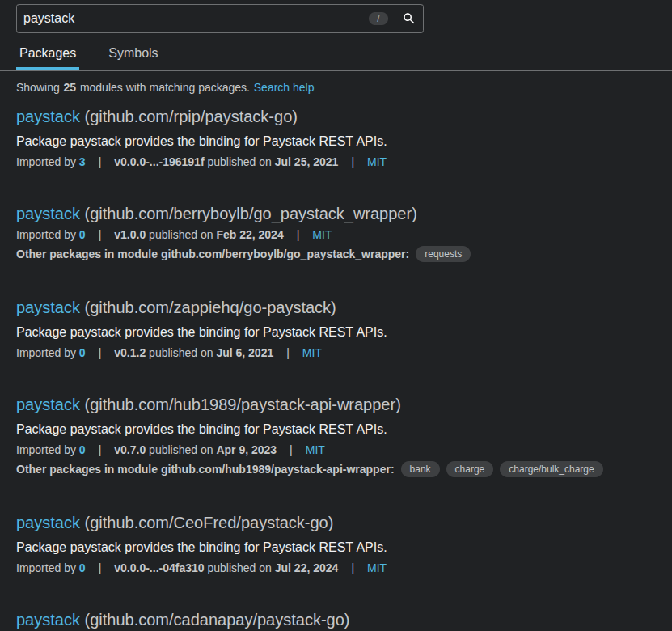This screenshot has width=672, height=631.
Task: View importers count 0 for hub1989 package
Action: tap(82, 450)
